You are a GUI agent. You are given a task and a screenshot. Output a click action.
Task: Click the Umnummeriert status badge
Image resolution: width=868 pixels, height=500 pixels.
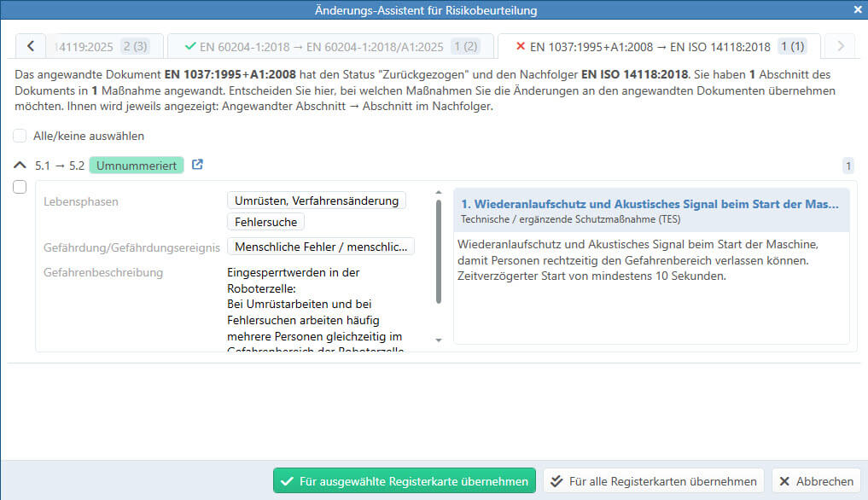click(137, 166)
